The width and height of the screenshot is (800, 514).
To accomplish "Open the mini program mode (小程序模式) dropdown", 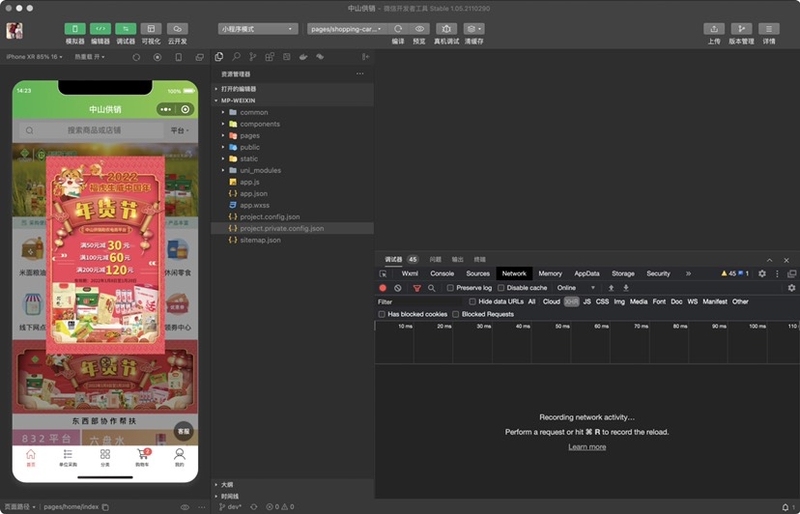I will 258,29.
